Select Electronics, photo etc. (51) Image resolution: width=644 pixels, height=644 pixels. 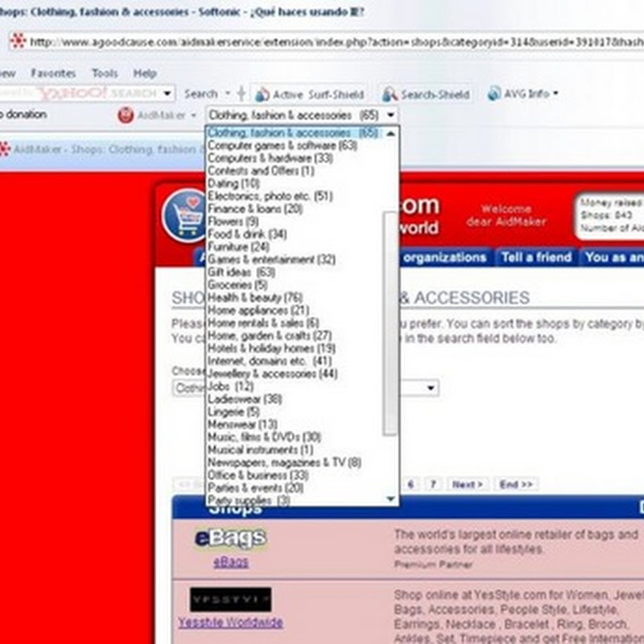click(270, 196)
